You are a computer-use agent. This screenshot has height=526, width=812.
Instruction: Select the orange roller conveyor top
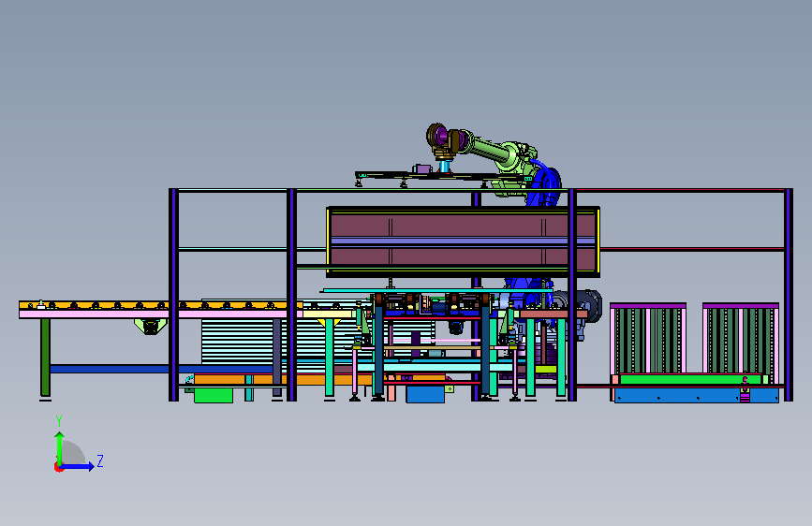160,305
